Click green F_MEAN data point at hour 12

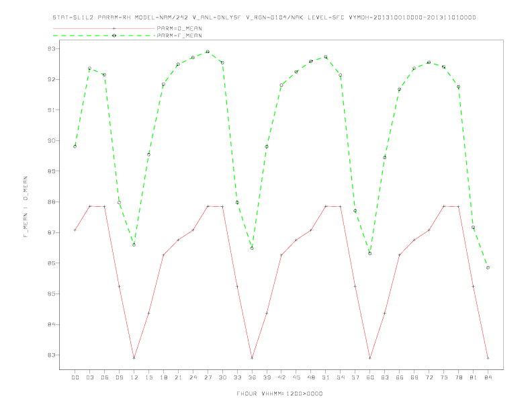134,245
